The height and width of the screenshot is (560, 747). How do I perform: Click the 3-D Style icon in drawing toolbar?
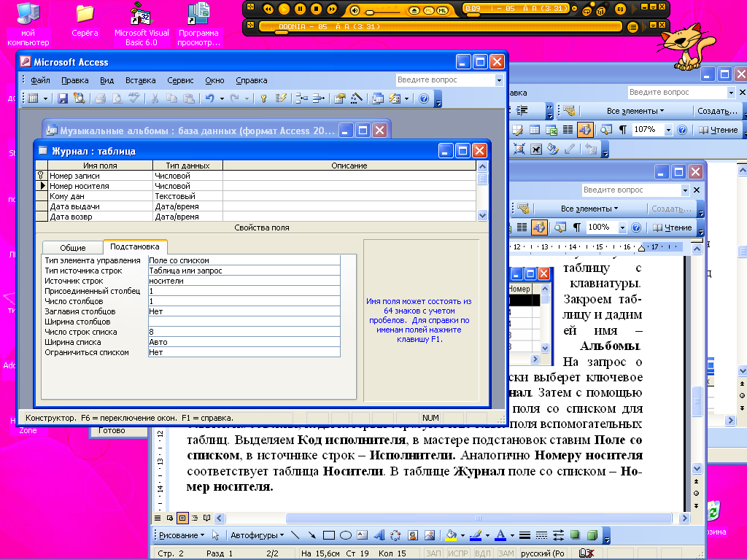click(592, 535)
